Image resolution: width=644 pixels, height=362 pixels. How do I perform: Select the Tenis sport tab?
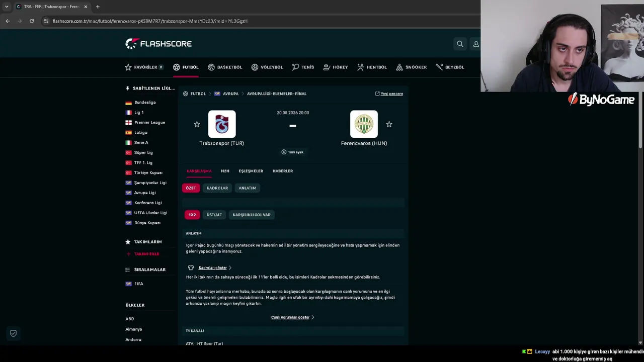pos(303,67)
